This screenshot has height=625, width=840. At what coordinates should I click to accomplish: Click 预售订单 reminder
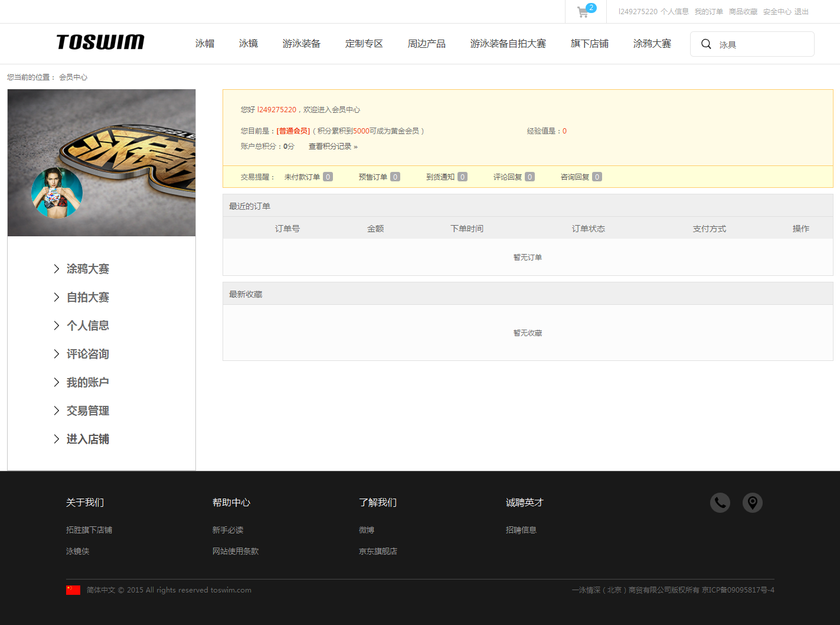379,177
